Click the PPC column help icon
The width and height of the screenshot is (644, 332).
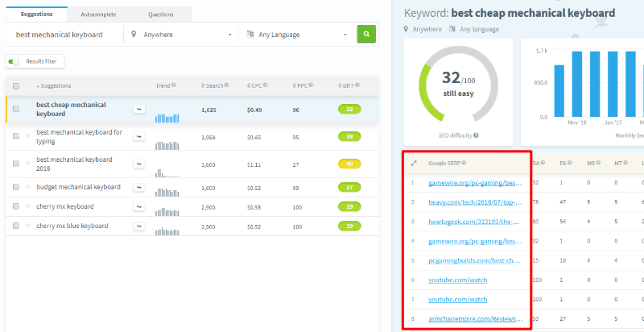[311, 85]
